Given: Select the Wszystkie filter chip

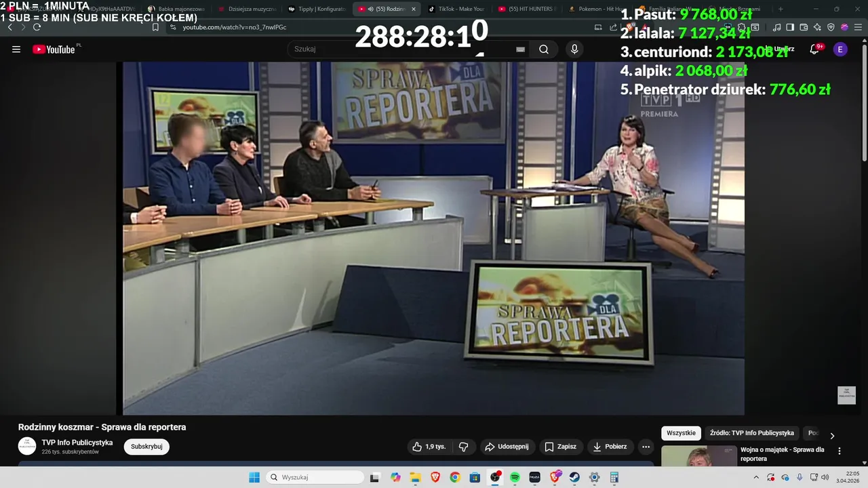Looking at the screenshot, I should [681, 433].
